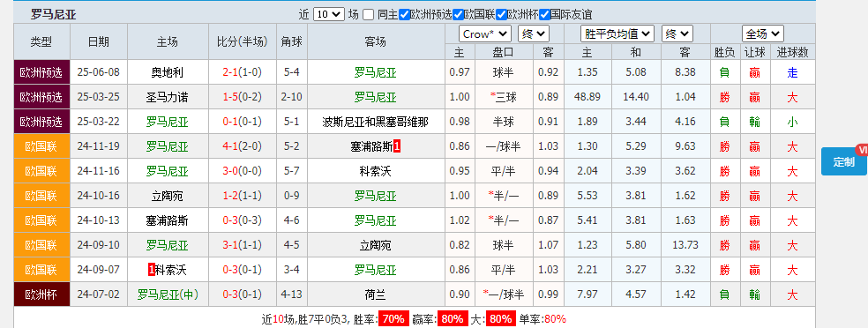Image resolution: width=868 pixels, height=328 pixels.
Task: Click the red card badge next to 塞浦路斯
Action: point(397,146)
